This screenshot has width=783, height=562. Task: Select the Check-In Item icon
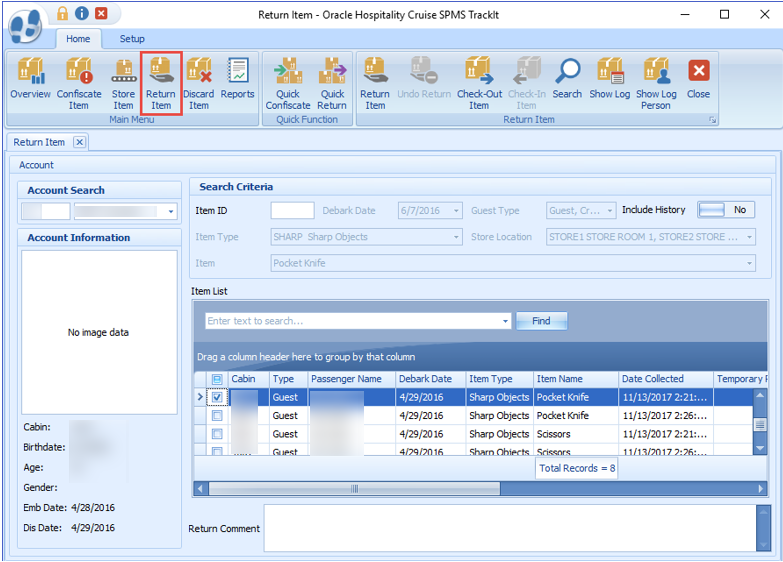tap(527, 83)
